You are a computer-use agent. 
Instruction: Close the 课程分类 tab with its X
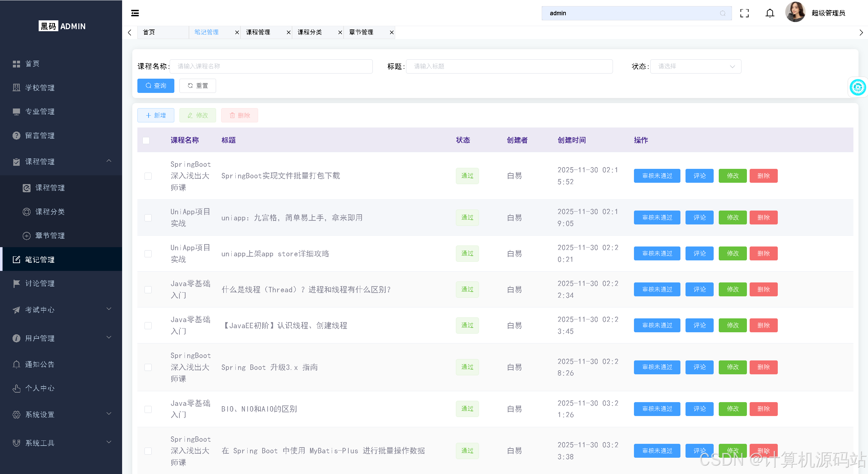click(340, 32)
